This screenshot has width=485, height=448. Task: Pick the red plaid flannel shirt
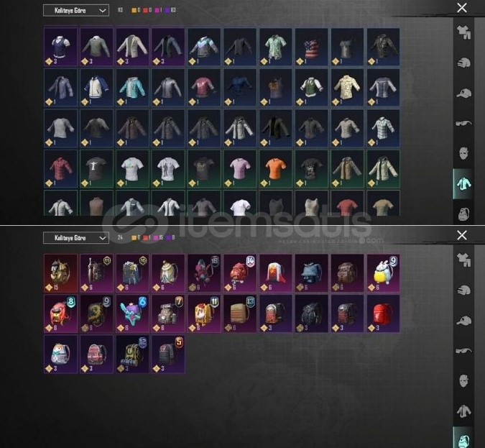(60, 169)
